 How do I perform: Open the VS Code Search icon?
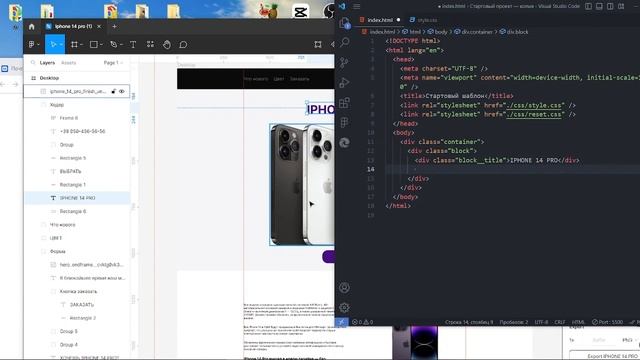[344, 42]
